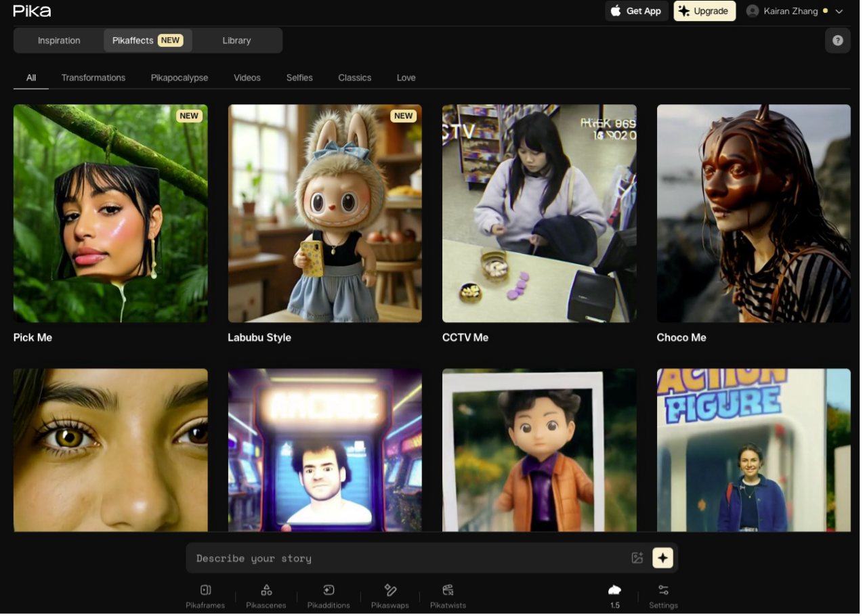
Task: Select the Pikapocalypse filter
Action: 180,78
